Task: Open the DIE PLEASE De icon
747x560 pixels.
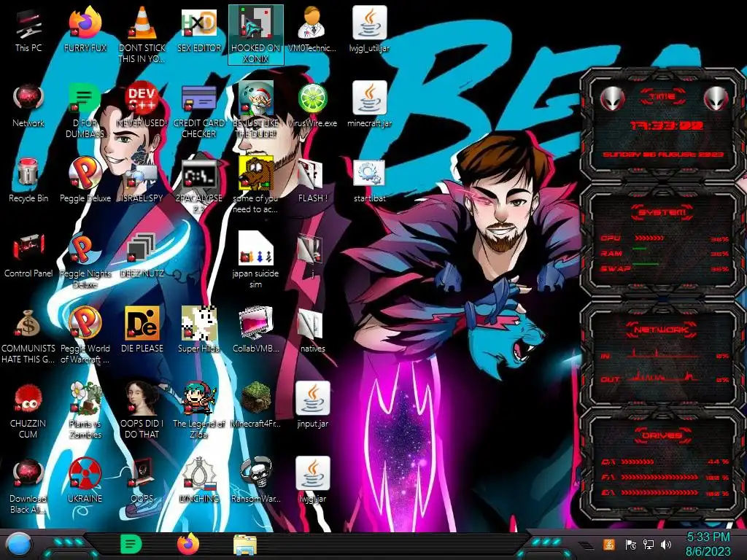Action: [x=142, y=330]
